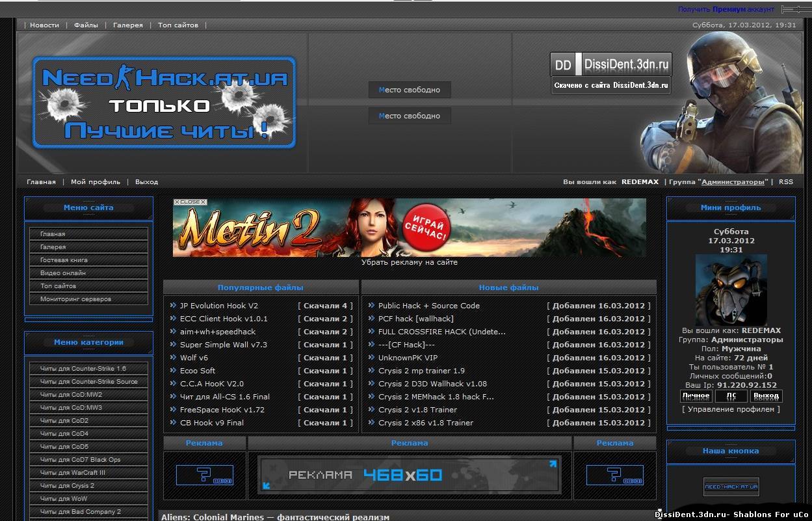Open the PCF hack [wallhack] file
This screenshot has width=812, height=521.
point(416,319)
